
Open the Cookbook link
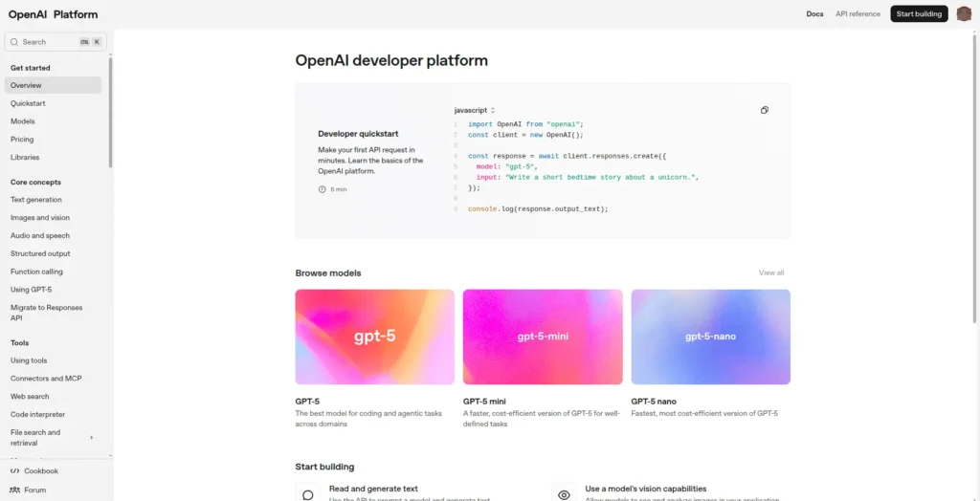[40, 471]
